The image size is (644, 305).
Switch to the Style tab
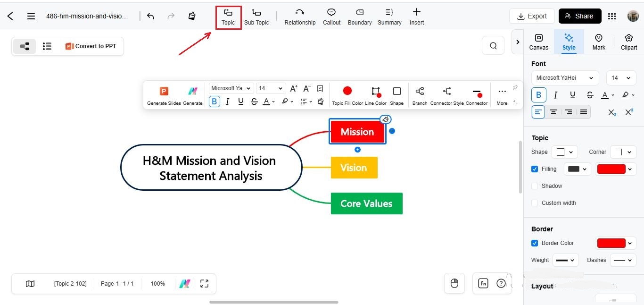(569, 42)
